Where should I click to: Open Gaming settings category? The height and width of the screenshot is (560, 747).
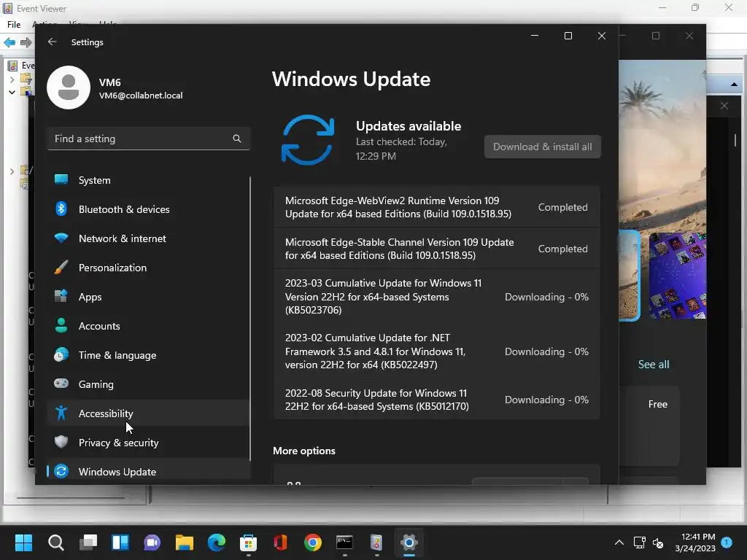pos(148,384)
